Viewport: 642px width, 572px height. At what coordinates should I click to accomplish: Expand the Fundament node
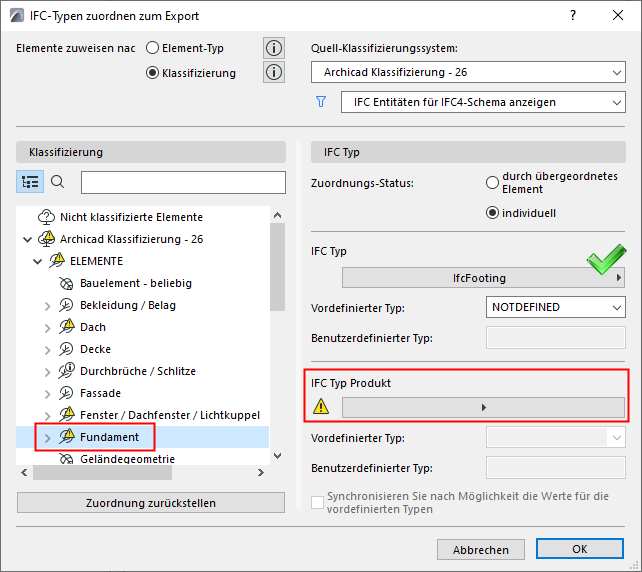[x=47, y=438]
